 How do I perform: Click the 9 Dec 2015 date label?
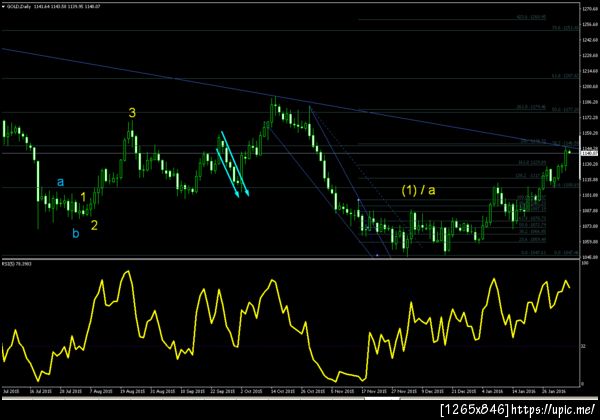(x=433, y=391)
